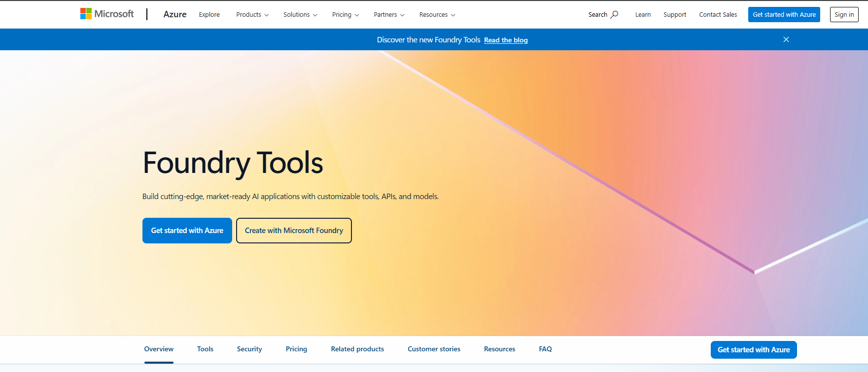Viewport: 868px width, 372px height.
Task: Visit the Support link in header
Action: (x=674, y=15)
